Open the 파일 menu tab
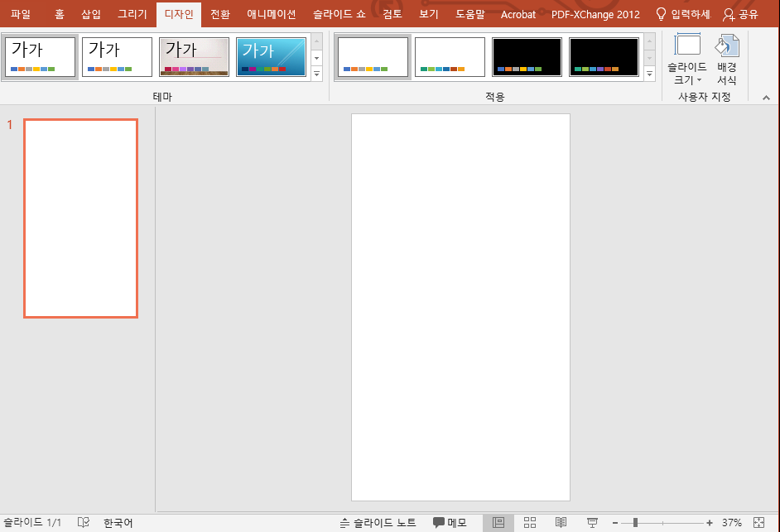This screenshot has width=780, height=532. tap(21, 14)
